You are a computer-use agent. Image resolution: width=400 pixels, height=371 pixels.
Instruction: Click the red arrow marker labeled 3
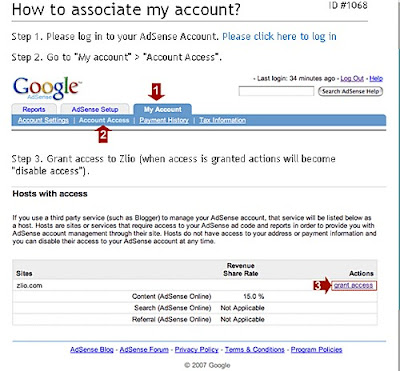click(322, 286)
